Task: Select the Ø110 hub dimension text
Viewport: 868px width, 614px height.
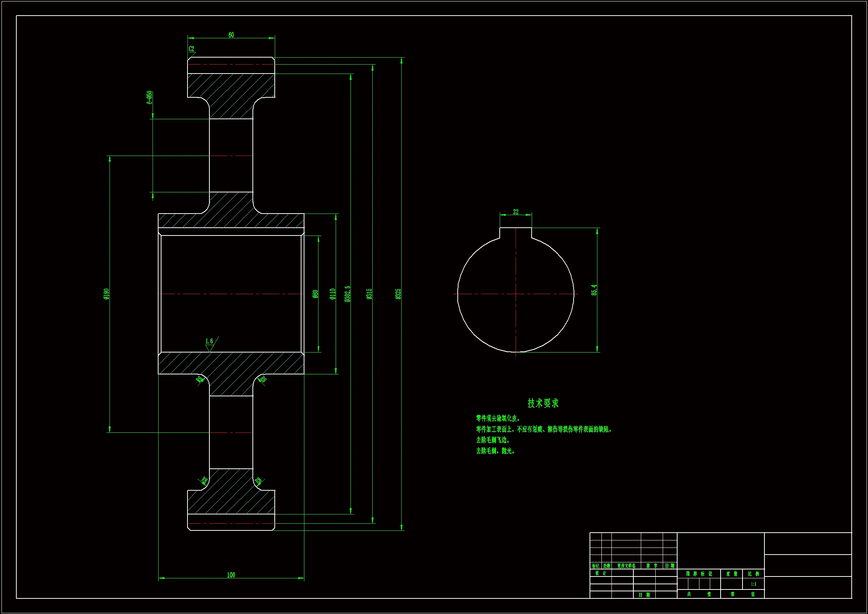Action: [x=333, y=294]
